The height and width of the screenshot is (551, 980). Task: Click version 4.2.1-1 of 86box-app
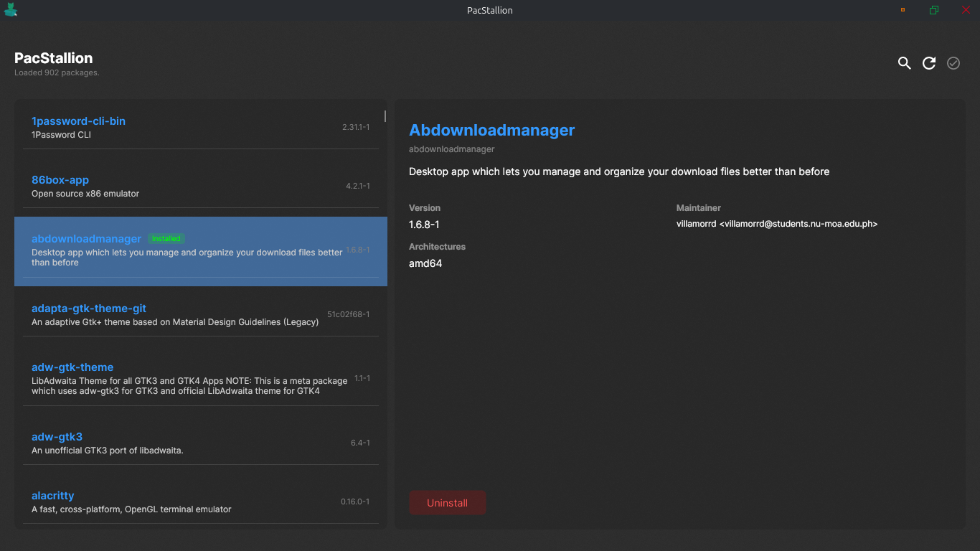[358, 186]
